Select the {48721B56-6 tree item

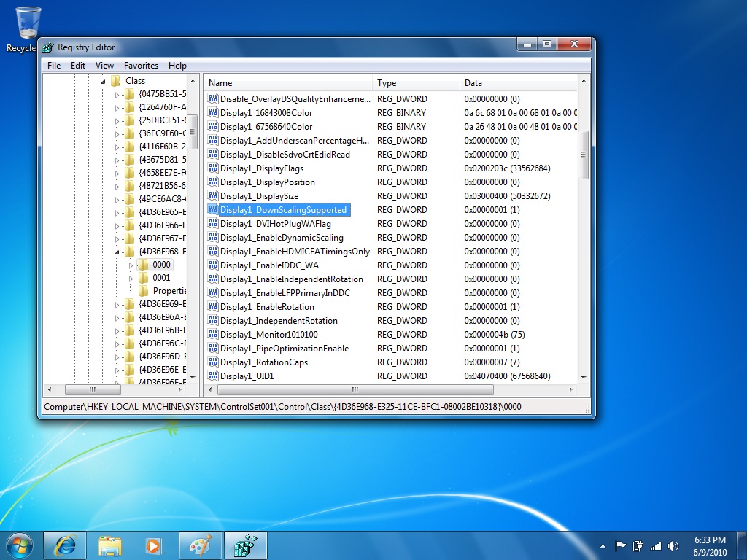click(x=163, y=186)
